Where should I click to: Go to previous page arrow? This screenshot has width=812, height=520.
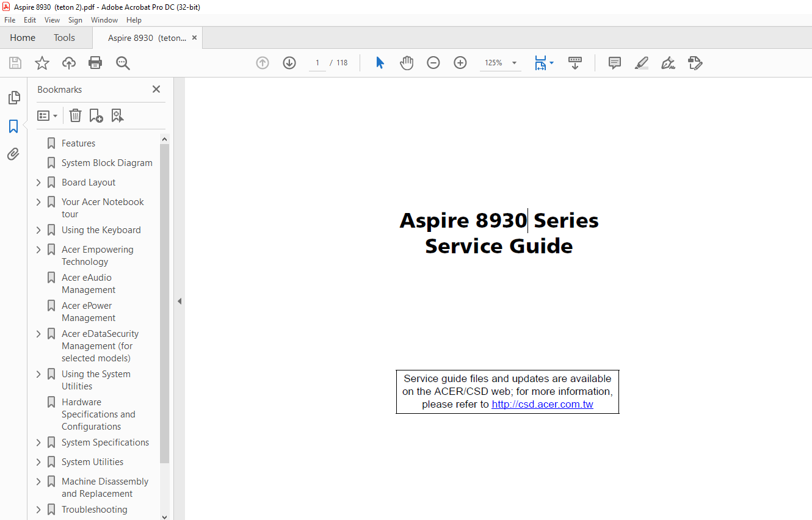[263, 63]
